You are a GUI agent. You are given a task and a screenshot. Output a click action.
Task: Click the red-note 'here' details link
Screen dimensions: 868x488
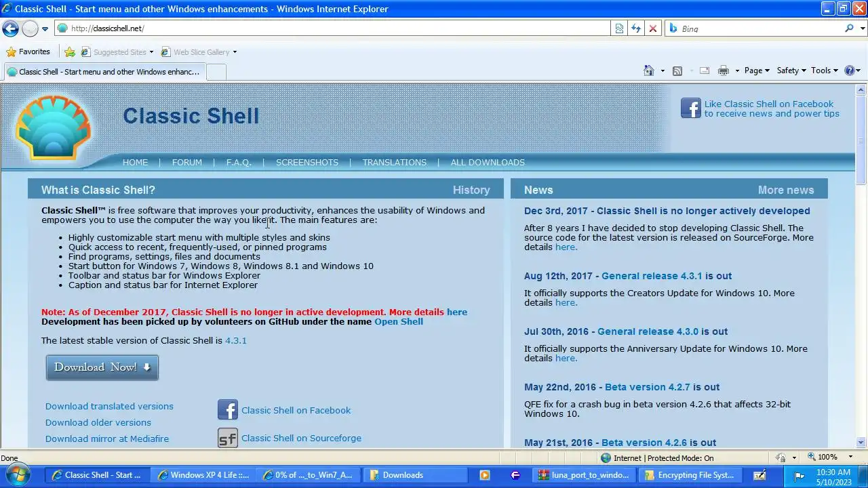[456, 312]
